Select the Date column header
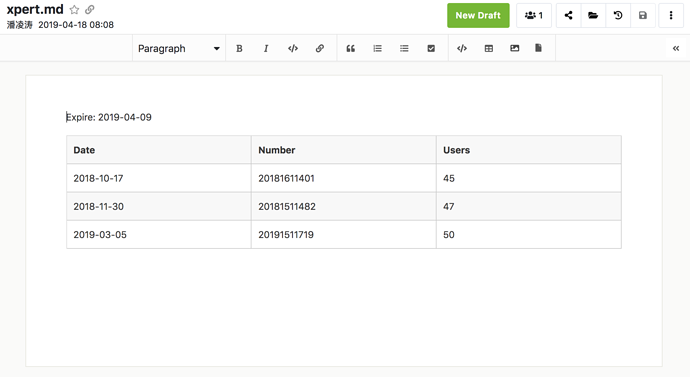Screen dimensions: 690x377 159,150
